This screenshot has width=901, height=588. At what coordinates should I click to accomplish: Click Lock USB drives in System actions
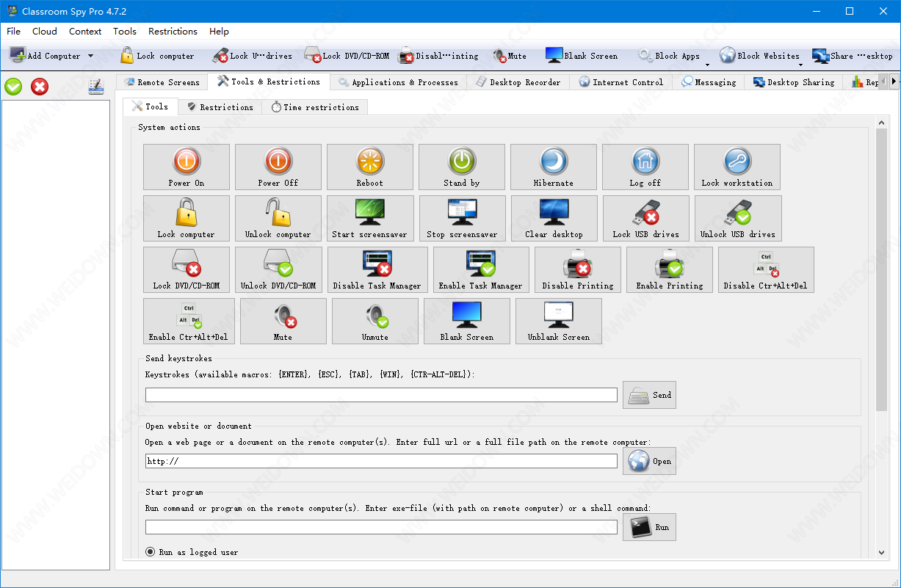(x=646, y=218)
